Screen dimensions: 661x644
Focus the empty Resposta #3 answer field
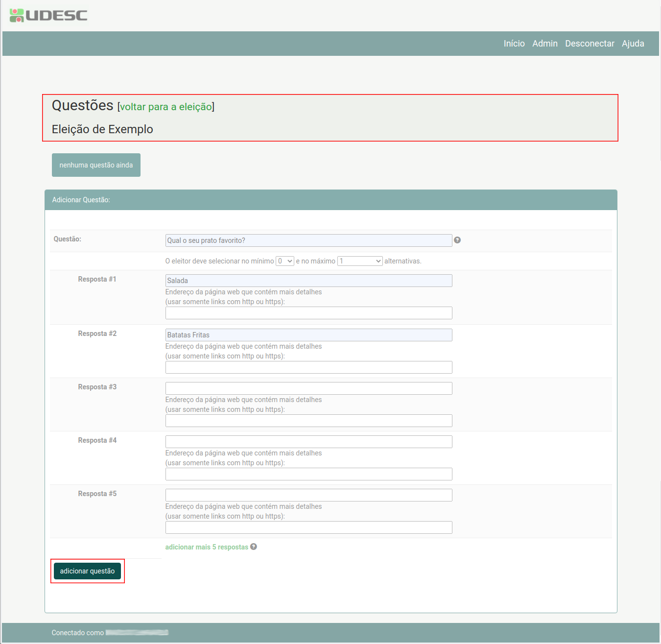(x=308, y=388)
